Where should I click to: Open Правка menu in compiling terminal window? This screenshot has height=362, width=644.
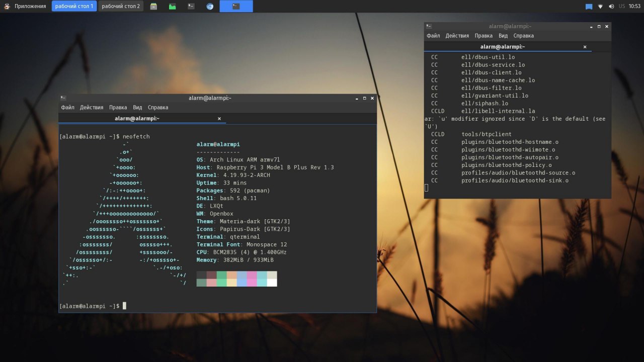pyautogui.click(x=484, y=36)
